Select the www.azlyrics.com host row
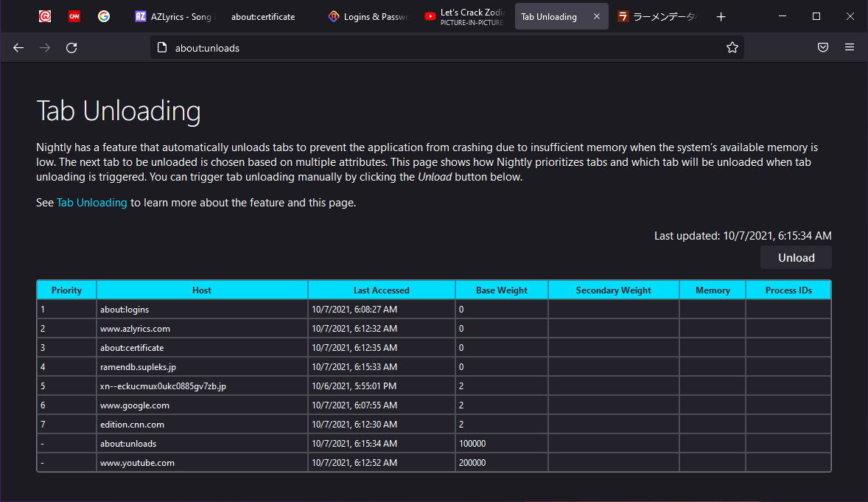868x502 pixels. pos(136,329)
